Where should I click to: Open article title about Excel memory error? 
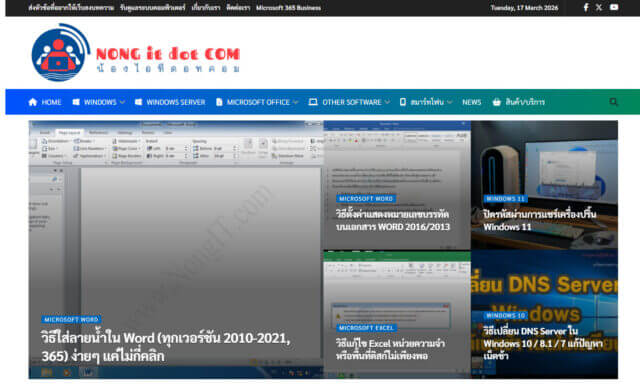tap(390, 350)
